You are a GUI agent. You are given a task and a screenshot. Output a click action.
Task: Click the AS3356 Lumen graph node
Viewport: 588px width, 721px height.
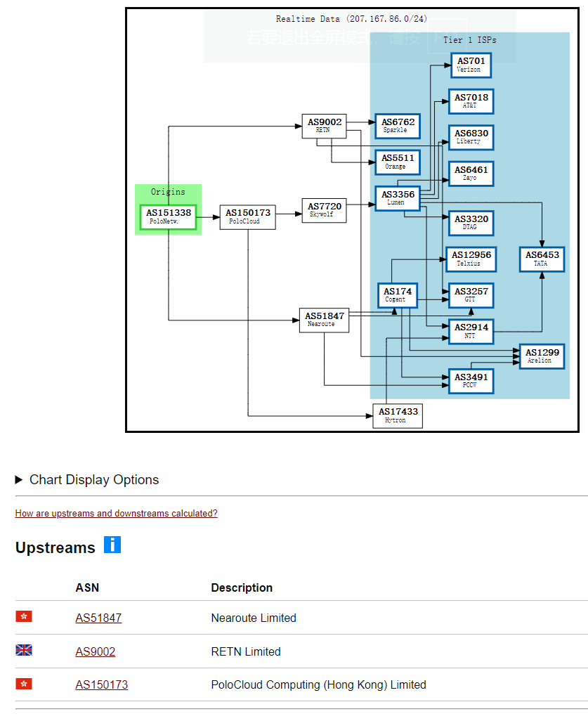(398, 199)
